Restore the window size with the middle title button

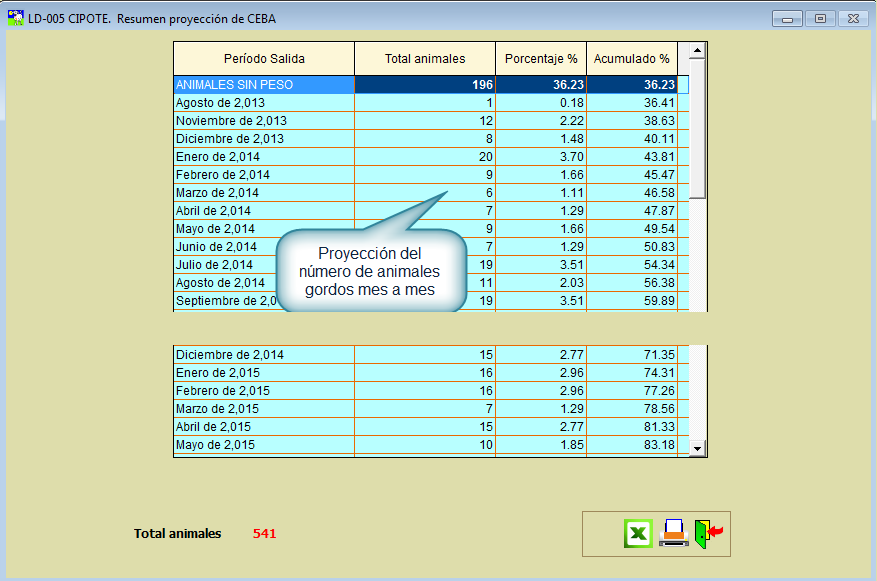click(820, 19)
